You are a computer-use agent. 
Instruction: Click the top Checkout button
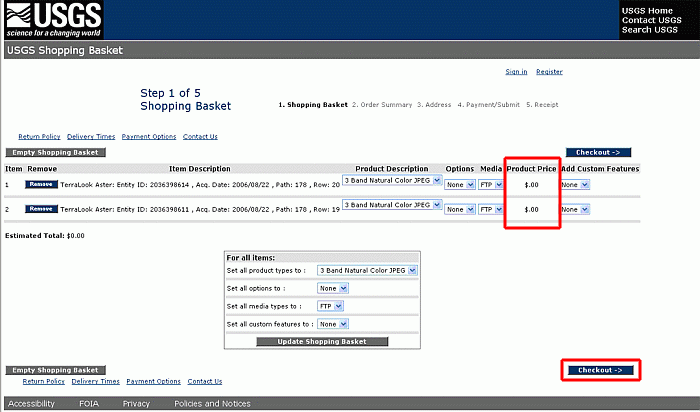[x=598, y=153]
